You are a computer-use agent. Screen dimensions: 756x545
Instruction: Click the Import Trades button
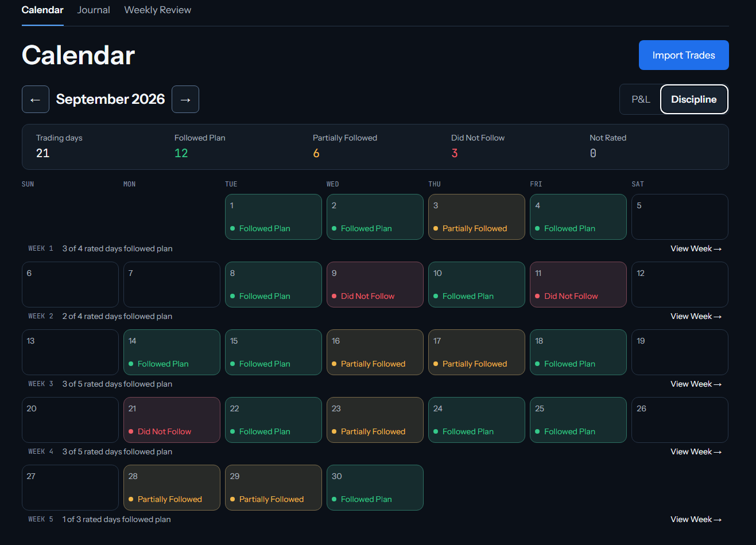[684, 55]
